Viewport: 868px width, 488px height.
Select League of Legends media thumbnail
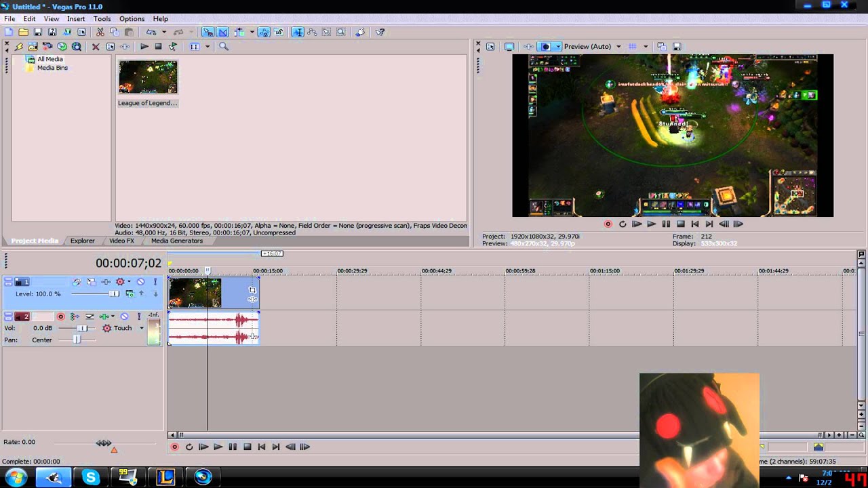tap(148, 77)
